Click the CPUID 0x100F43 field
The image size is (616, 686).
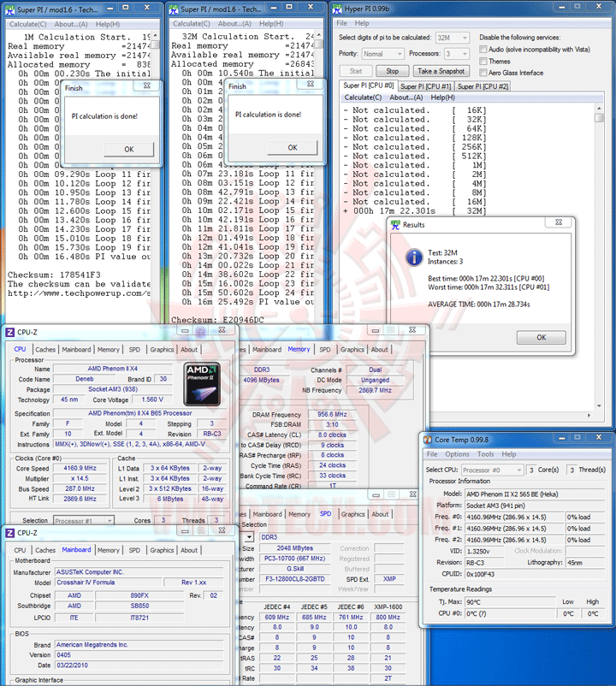[535, 574]
